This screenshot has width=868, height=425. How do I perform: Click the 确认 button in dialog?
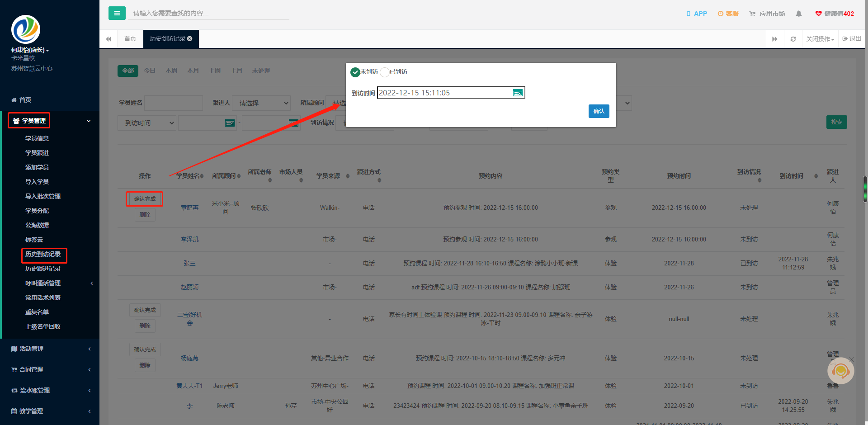tap(599, 111)
